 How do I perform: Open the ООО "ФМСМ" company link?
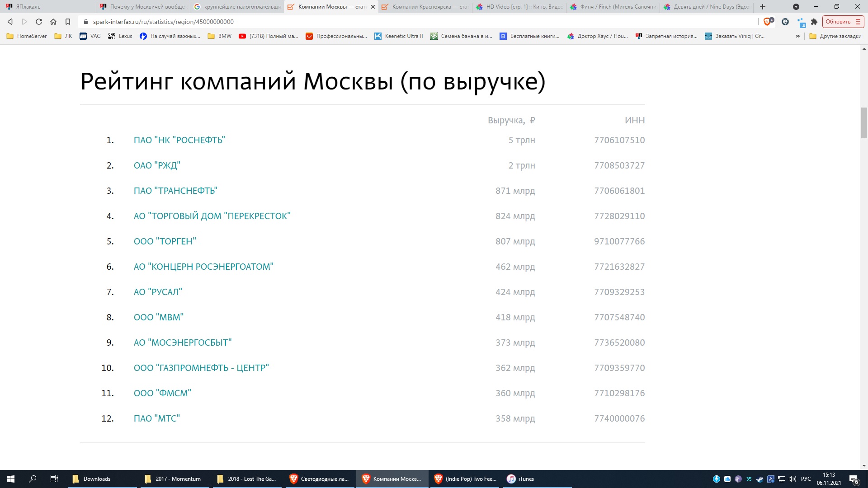162,393
